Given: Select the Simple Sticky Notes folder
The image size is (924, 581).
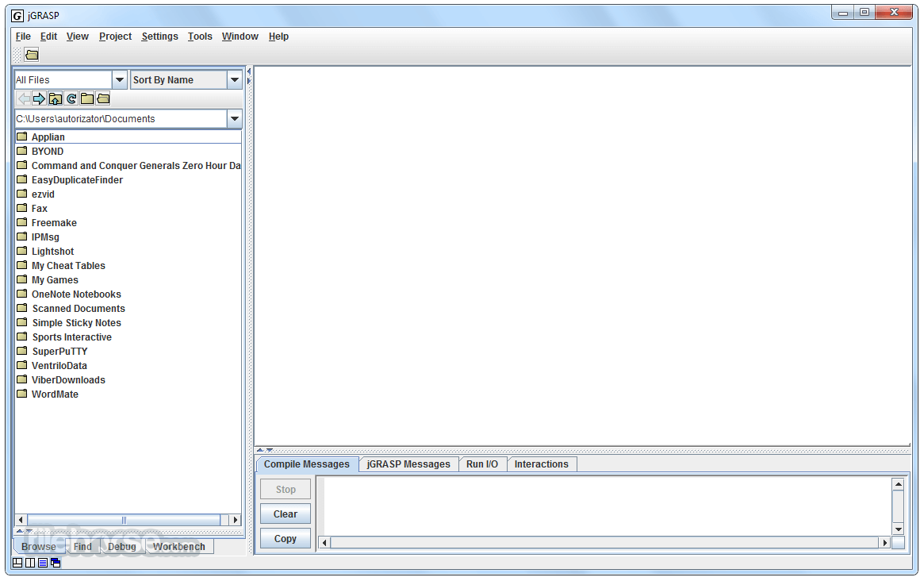Looking at the screenshot, I should coord(128,323).
